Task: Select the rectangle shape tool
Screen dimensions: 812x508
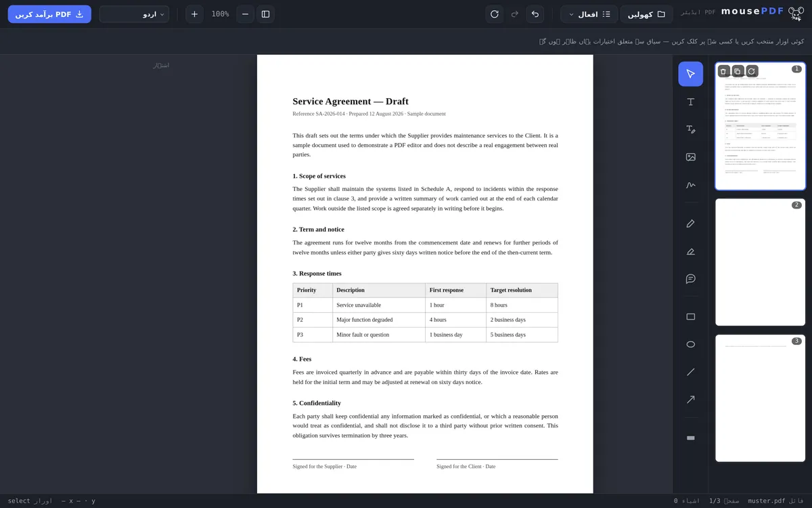Action: [690, 317]
